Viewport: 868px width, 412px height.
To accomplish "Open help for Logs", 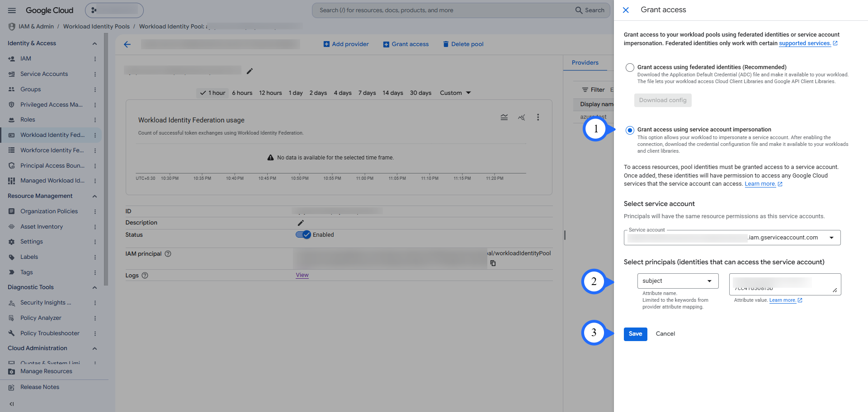I will pos(145,276).
